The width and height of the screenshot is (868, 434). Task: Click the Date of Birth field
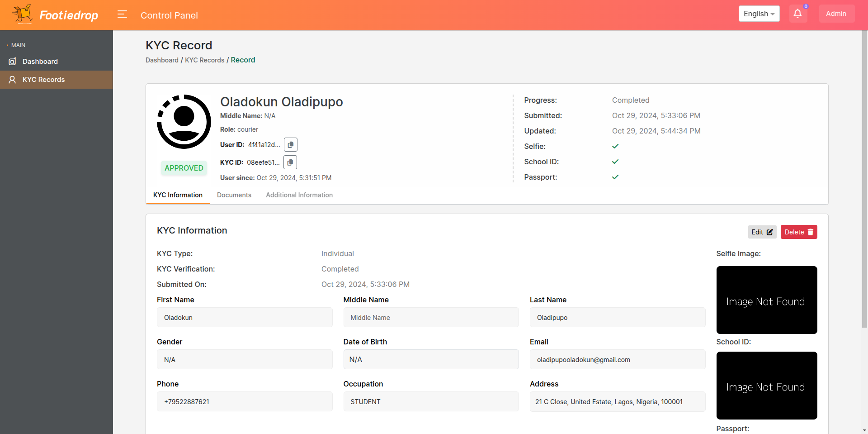click(431, 359)
